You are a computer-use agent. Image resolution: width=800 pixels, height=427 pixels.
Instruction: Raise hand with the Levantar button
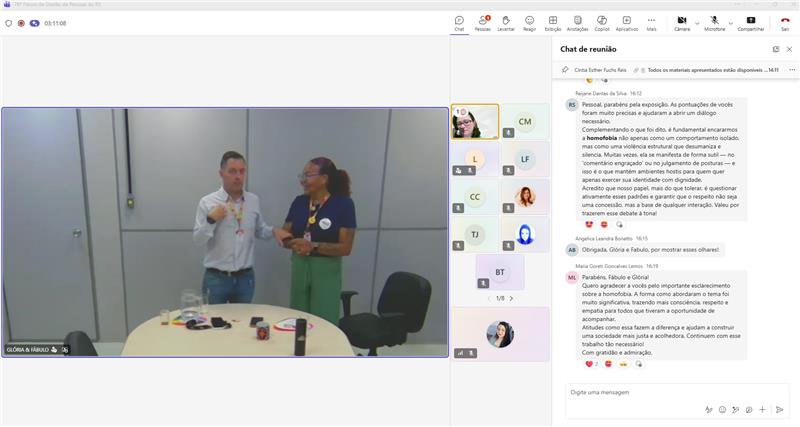(506, 22)
